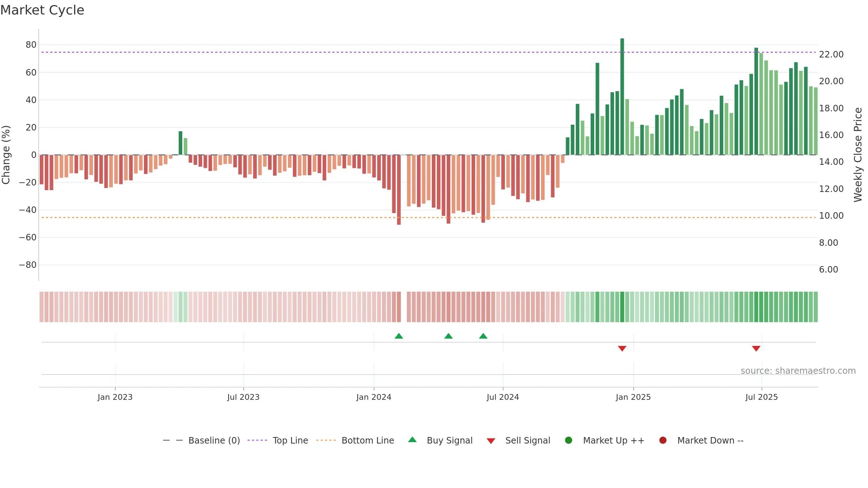868x488 pixels.
Task: Click the green Buy Signal legend triangle
Action: [412, 440]
